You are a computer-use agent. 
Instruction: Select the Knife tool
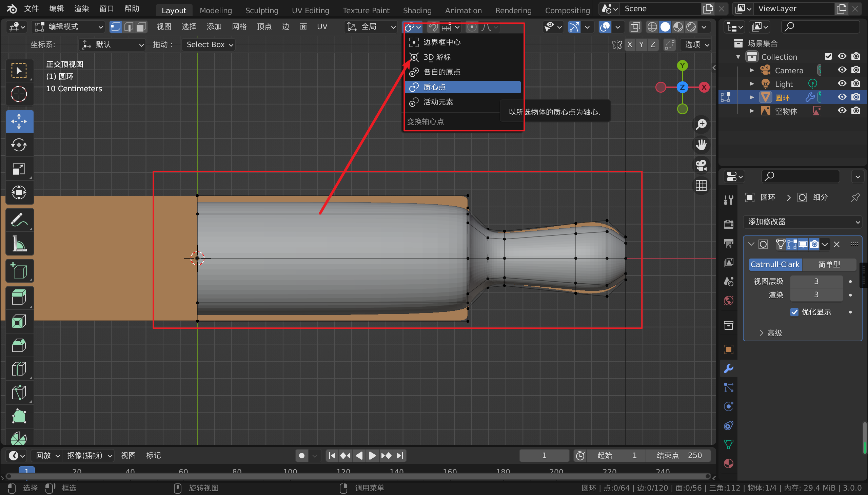pyautogui.click(x=19, y=393)
